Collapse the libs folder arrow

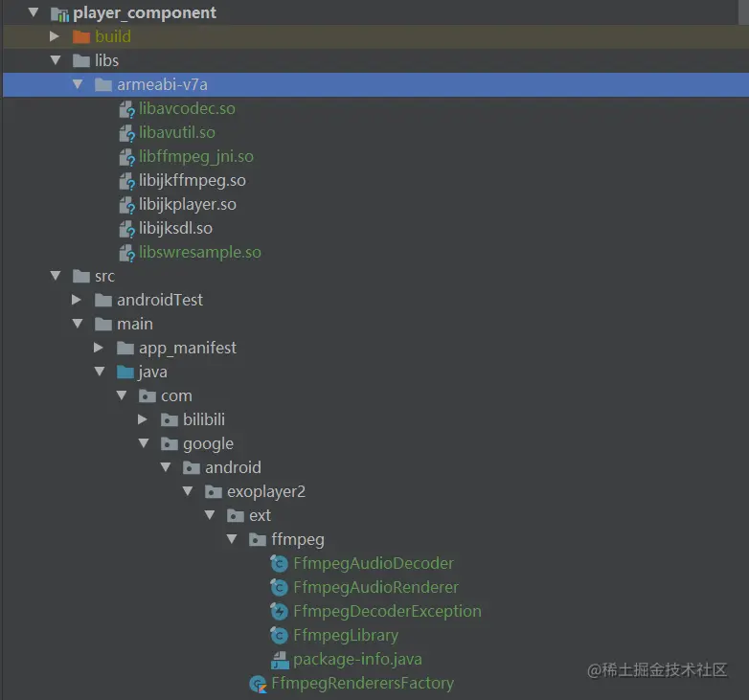pyautogui.click(x=56, y=60)
